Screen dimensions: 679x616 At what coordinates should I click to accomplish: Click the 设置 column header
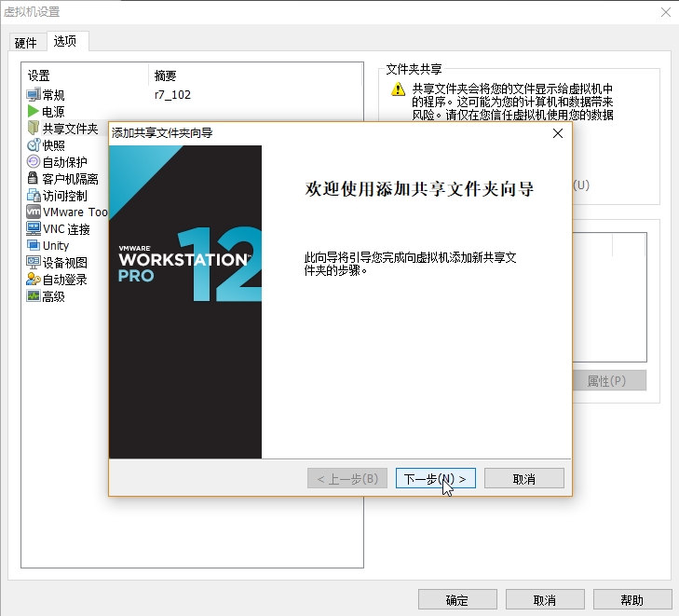pos(86,75)
